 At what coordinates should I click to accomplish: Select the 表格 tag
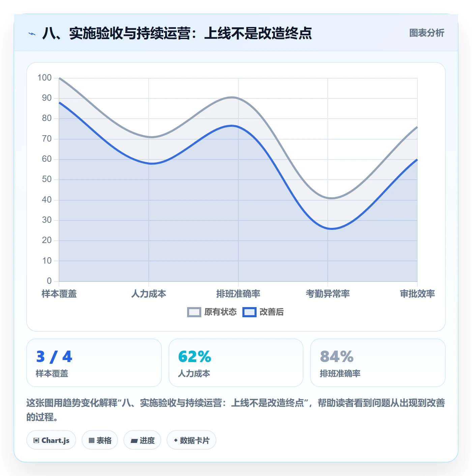(100, 440)
